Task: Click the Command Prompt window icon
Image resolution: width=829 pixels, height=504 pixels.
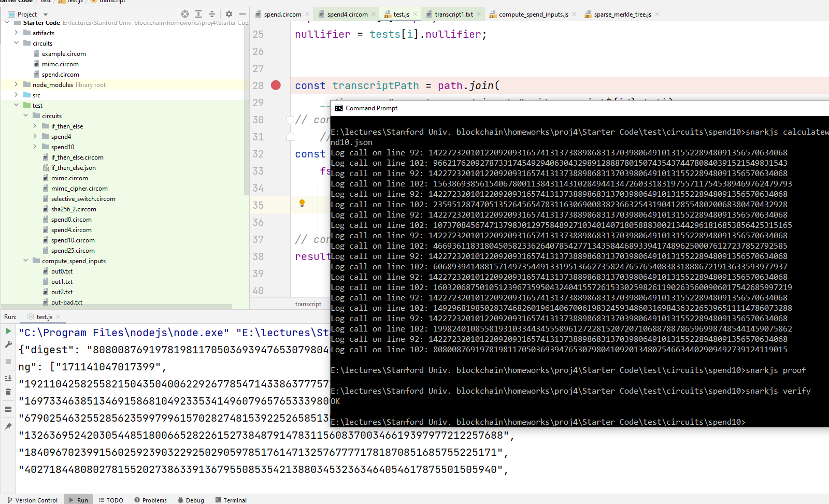Action: click(339, 108)
